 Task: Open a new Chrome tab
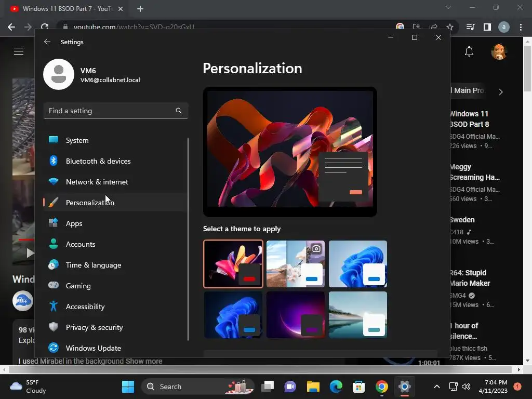[x=140, y=9]
